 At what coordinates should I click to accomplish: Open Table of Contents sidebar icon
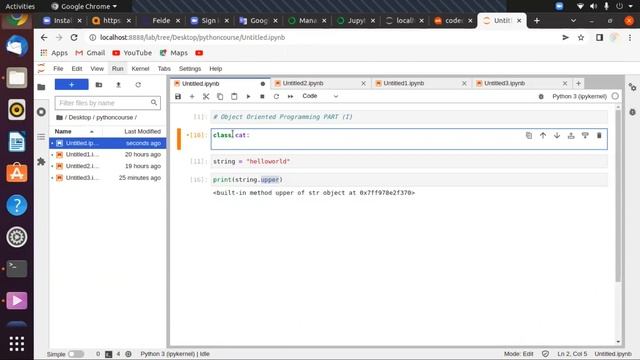pos(41,137)
